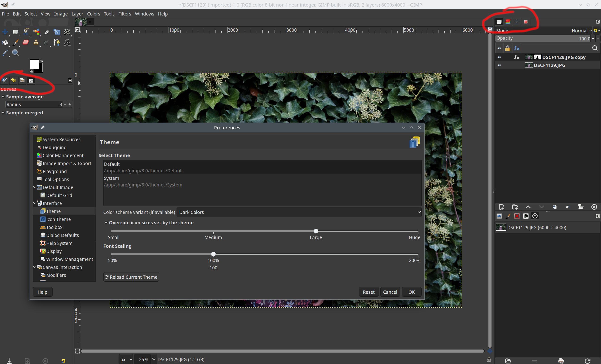Toggle Override icon sizes checkbox
601x364 pixels.
[106, 222]
